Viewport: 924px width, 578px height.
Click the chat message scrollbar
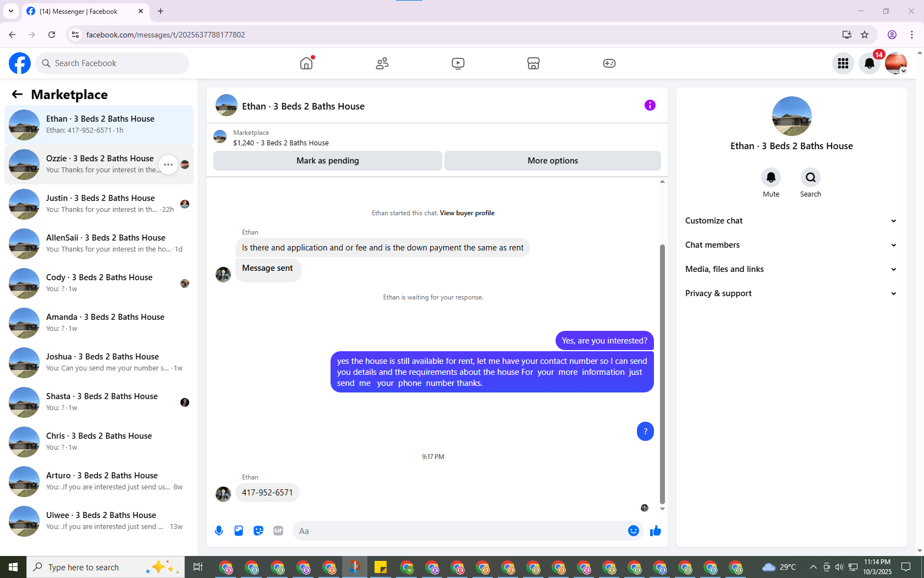click(x=662, y=374)
